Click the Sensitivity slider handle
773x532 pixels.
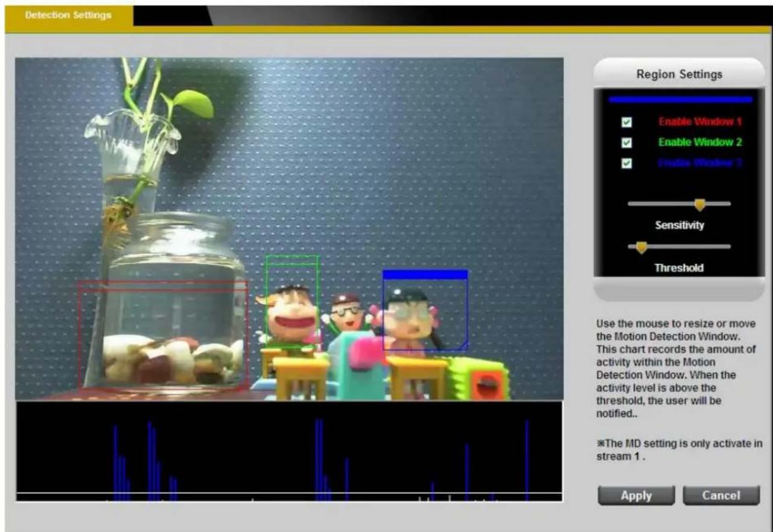699,204
